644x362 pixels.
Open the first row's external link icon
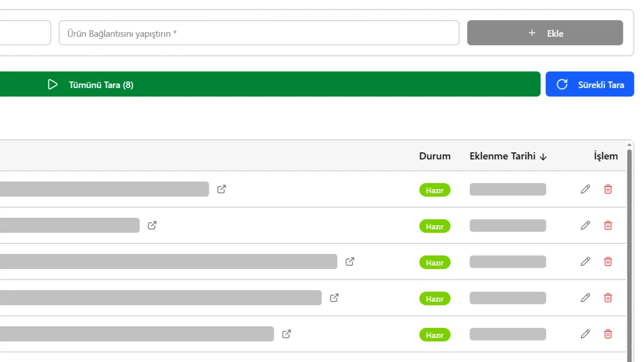coord(221,189)
